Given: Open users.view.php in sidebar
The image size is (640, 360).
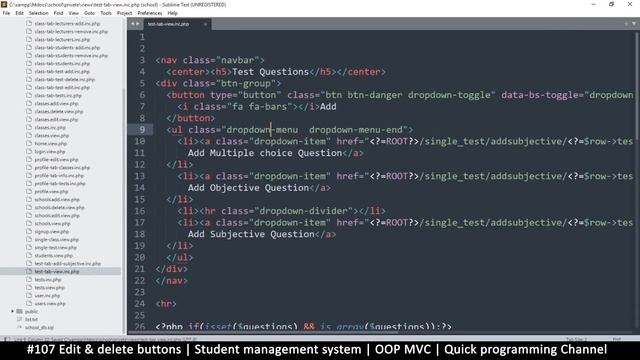Looking at the screenshot, I should [50, 304].
